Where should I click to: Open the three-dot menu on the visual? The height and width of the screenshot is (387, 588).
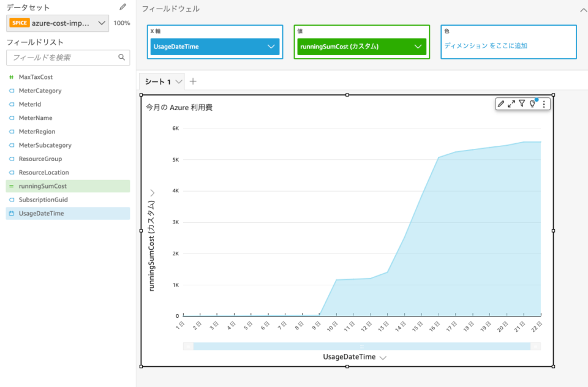pos(545,103)
